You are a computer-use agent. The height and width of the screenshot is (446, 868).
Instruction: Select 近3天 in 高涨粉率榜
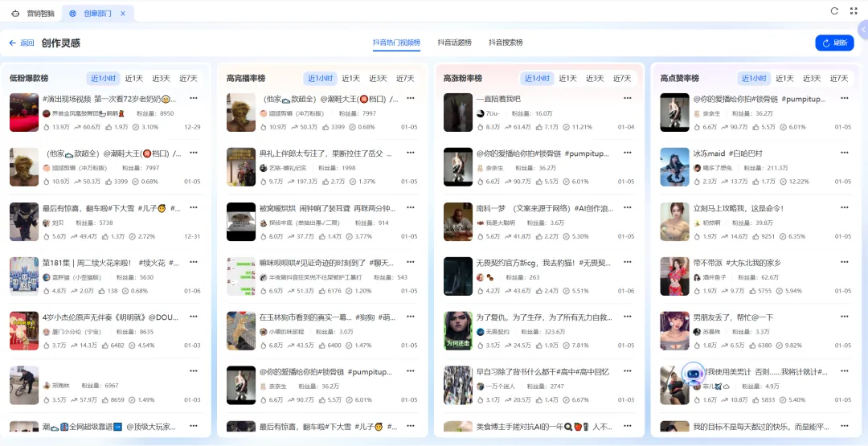pyautogui.click(x=595, y=79)
